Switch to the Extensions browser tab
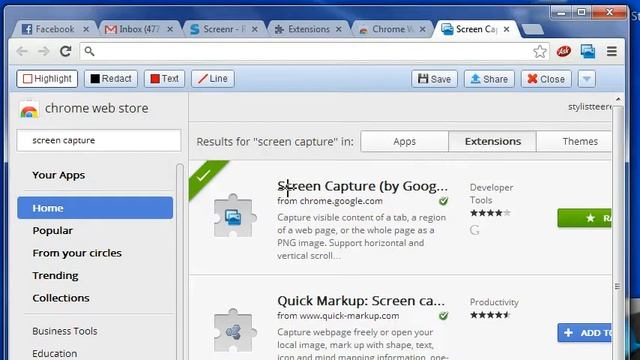 [x=308, y=29]
